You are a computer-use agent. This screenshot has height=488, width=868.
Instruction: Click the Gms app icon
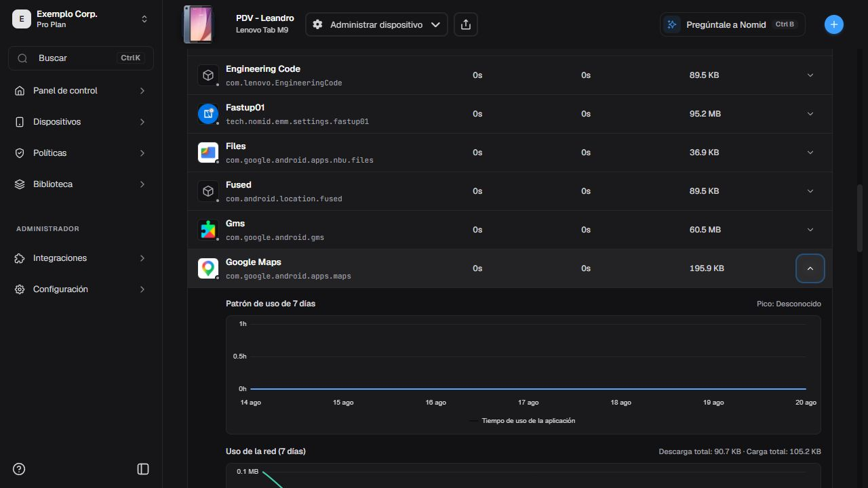coord(208,230)
